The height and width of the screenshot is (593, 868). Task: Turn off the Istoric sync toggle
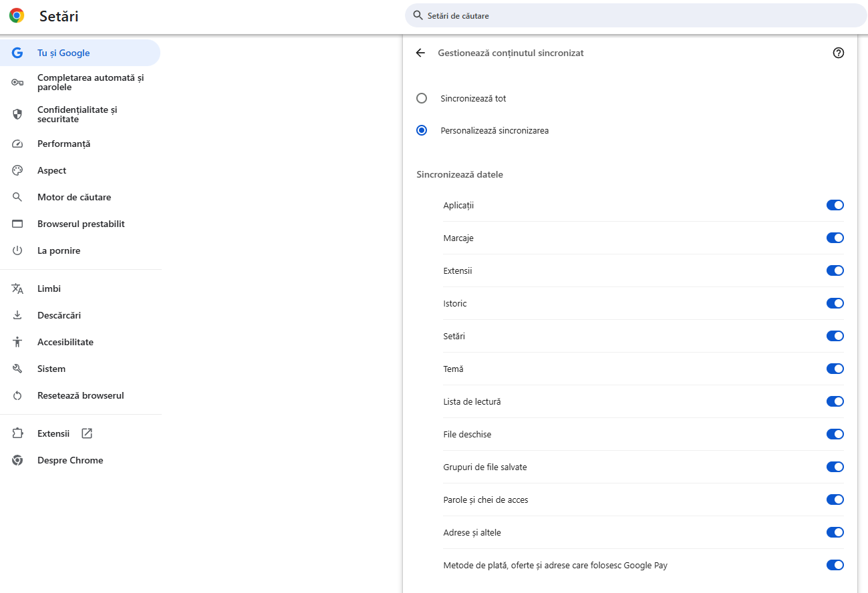(x=835, y=303)
